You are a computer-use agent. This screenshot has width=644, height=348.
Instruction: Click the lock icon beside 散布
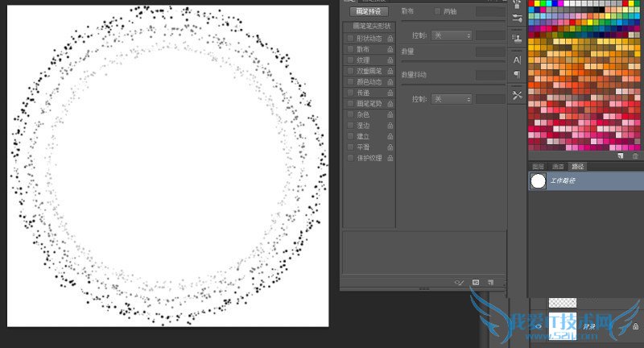point(390,49)
